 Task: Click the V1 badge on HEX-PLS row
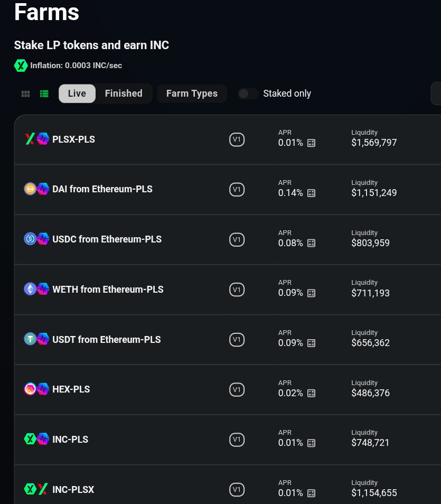coord(237,390)
